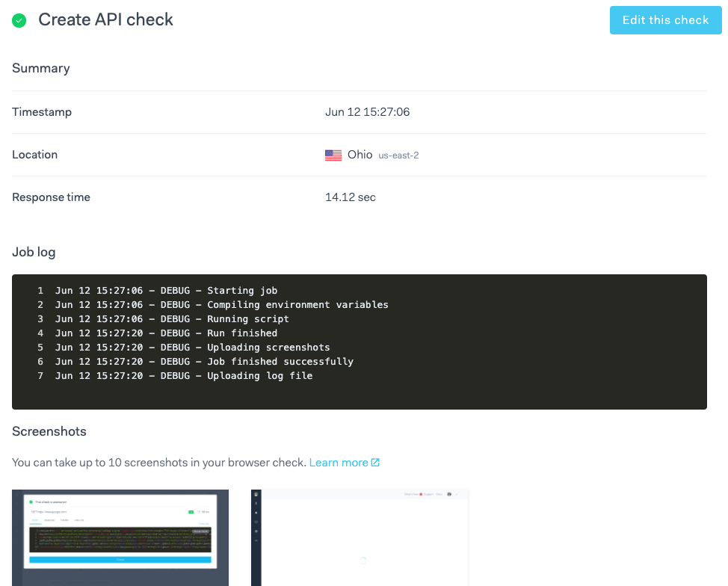
Task: Click the US flag icon beside Ohio
Action: click(333, 155)
